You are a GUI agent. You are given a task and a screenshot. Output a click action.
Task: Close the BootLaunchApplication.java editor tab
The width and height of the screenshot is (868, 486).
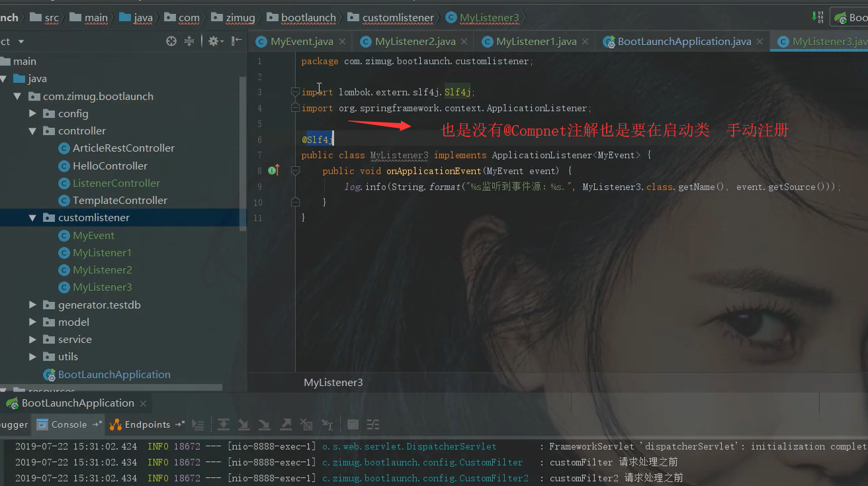pyautogui.click(x=760, y=41)
